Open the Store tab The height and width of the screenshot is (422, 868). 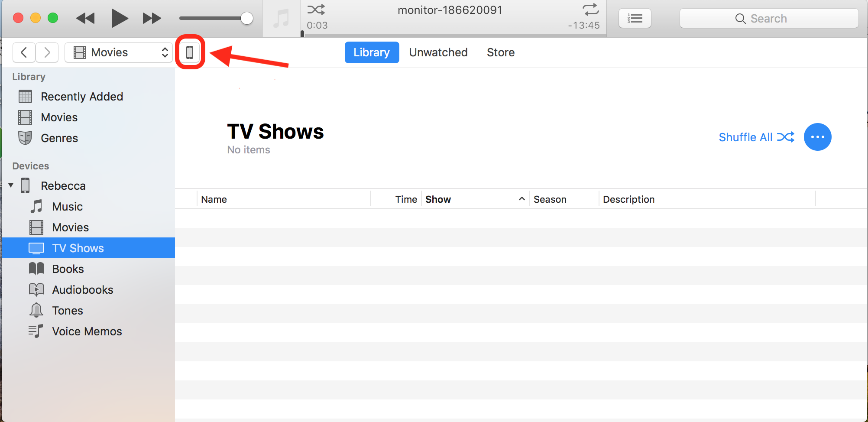click(501, 52)
